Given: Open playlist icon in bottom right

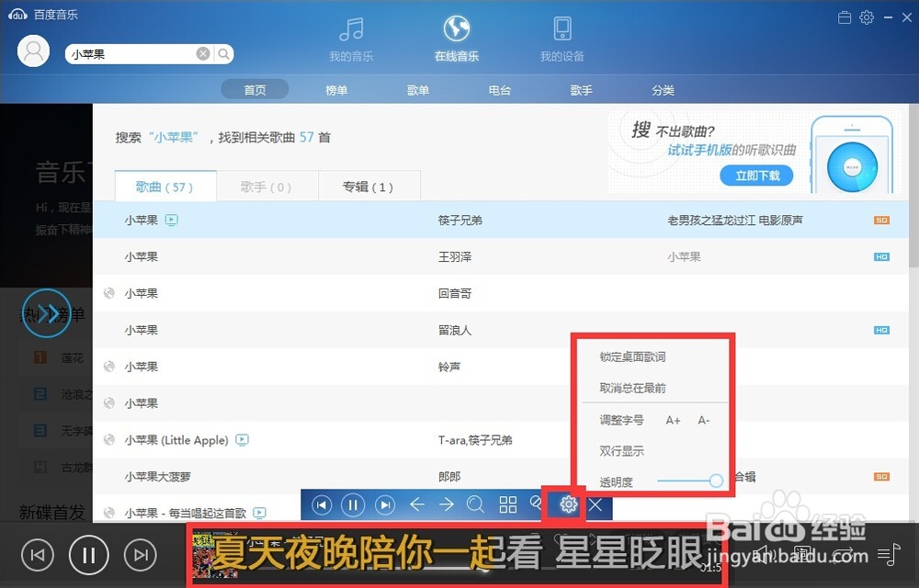Looking at the screenshot, I should coord(889,554).
